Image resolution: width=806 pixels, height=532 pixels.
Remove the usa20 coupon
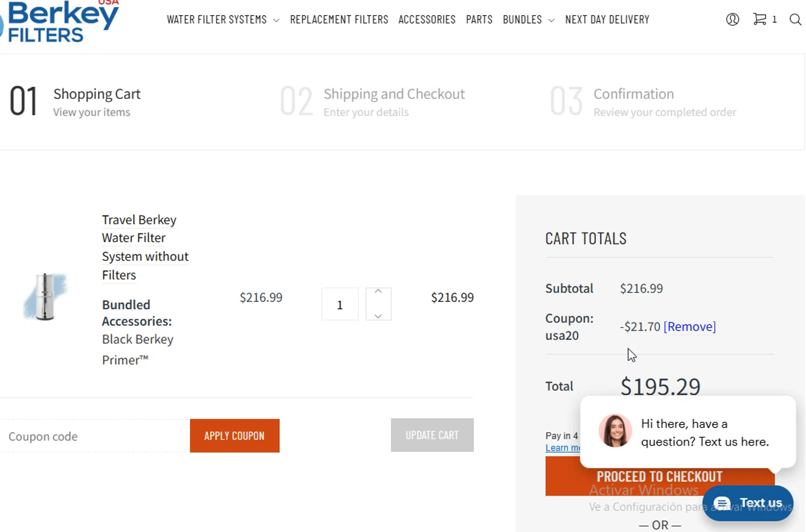689,326
